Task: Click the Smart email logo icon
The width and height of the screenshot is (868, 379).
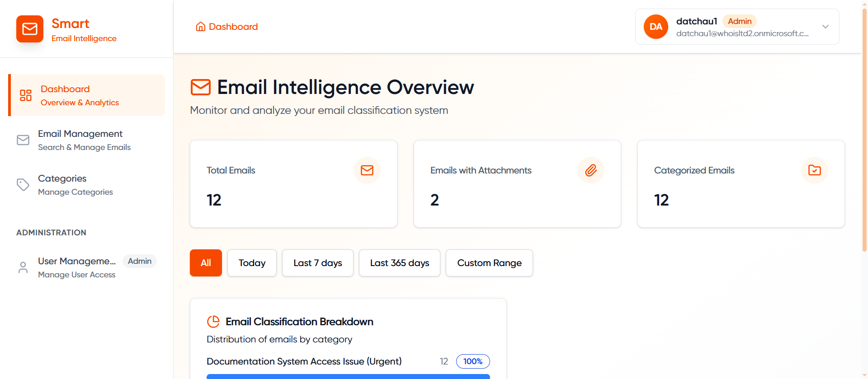Action: [30, 29]
